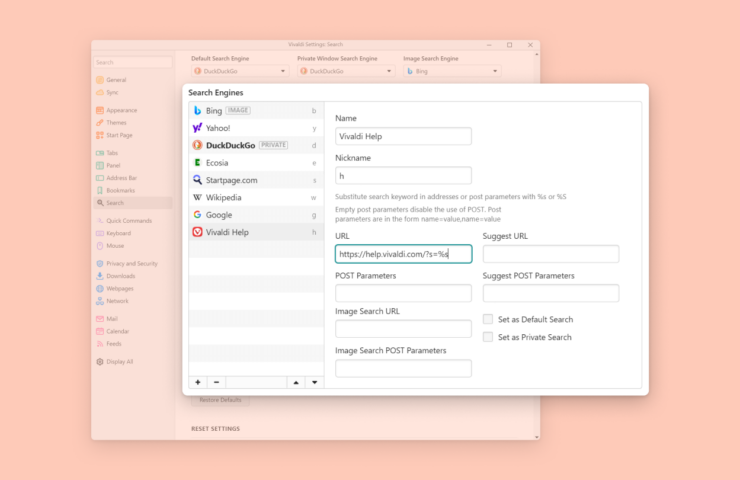This screenshot has height=480, width=740.
Task: Enable Set as Private Search checkbox
Action: pyautogui.click(x=488, y=337)
